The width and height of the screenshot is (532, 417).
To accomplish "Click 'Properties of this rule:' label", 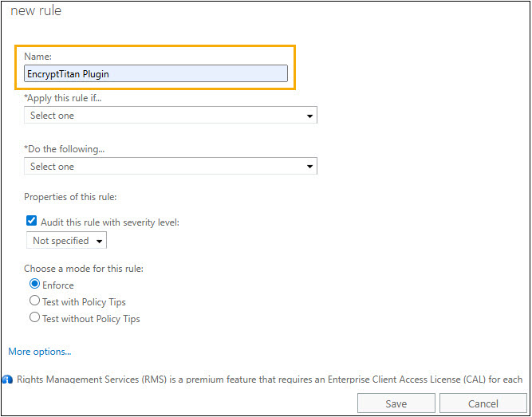I will coord(70,197).
